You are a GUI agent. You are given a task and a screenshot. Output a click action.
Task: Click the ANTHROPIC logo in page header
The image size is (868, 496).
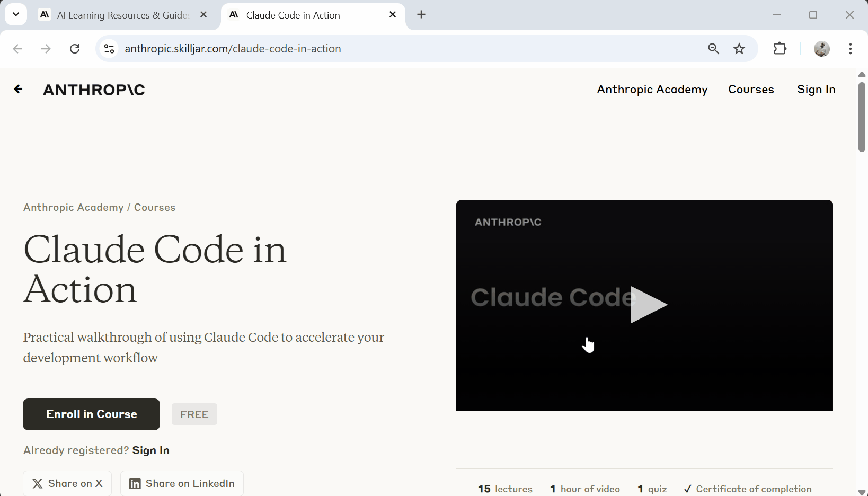click(94, 90)
